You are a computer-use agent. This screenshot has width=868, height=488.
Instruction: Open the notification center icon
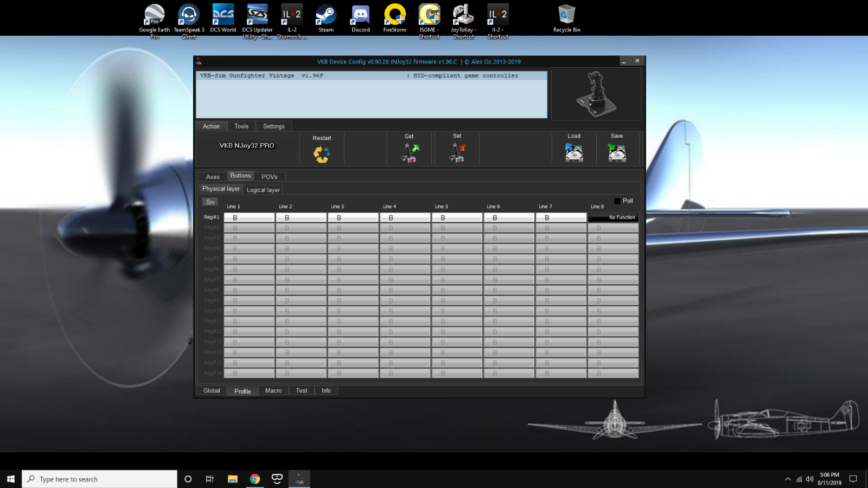(x=853, y=479)
